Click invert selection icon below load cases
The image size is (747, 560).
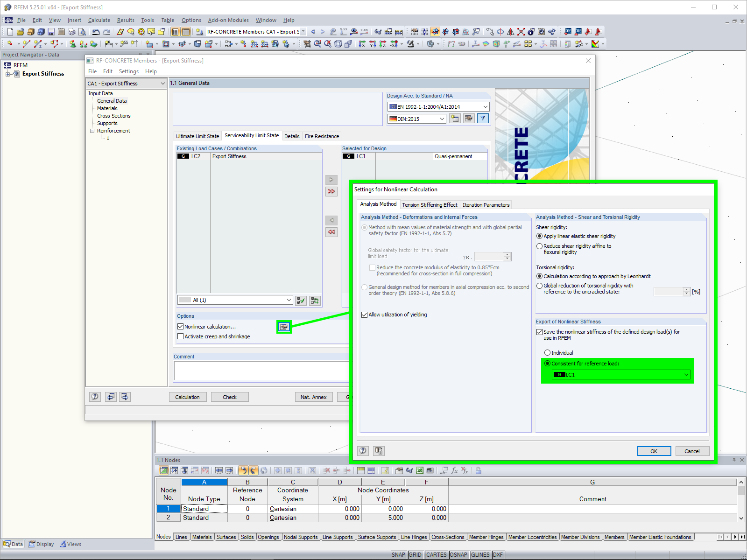tap(315, 301)
